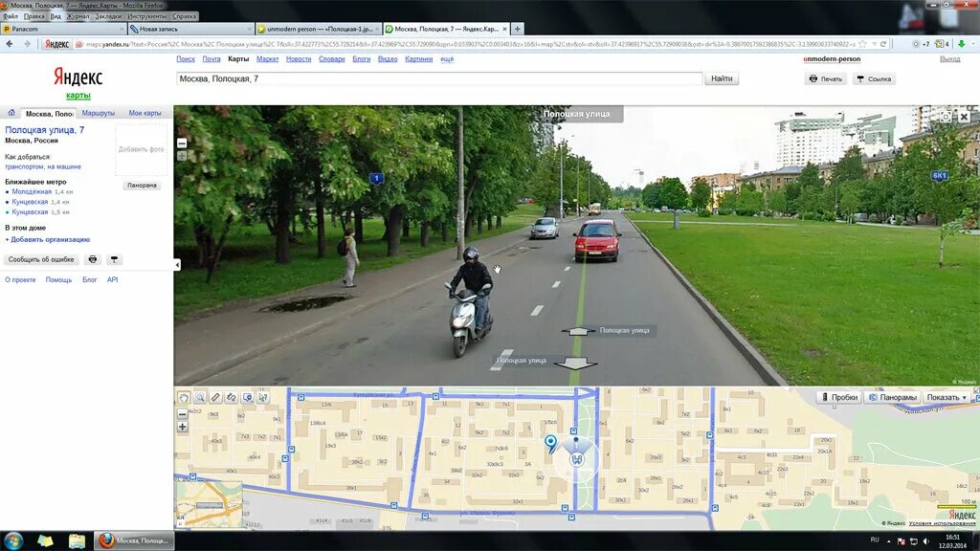Click the blue location pin on map
The image size is (980, 551).
[x=550, y=444]
